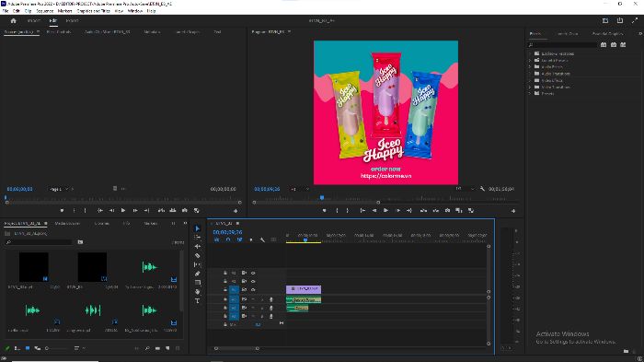Open Program monitor zoom level dropdown
The height and width of the screenshot is (362, 644).
300,189
